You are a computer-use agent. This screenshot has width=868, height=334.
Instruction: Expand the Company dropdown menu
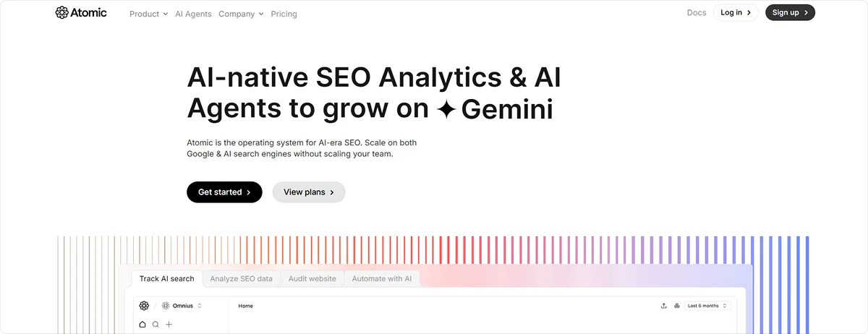point(241,14)
